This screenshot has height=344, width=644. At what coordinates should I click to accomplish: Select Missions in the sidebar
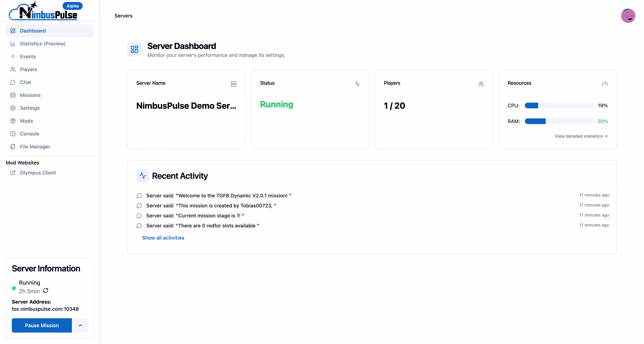50,95
